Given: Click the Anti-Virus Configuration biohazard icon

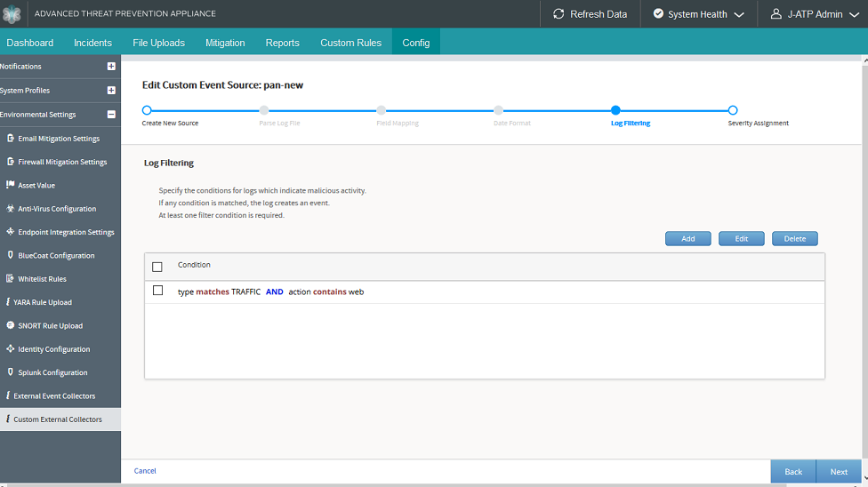Looking at the screenshot, I should coord(10,209).
